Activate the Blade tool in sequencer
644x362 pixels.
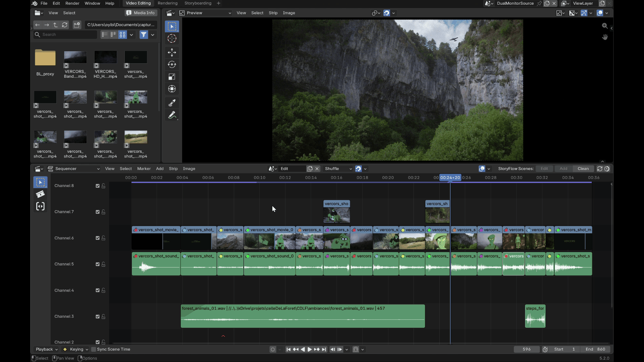point(40,194)
